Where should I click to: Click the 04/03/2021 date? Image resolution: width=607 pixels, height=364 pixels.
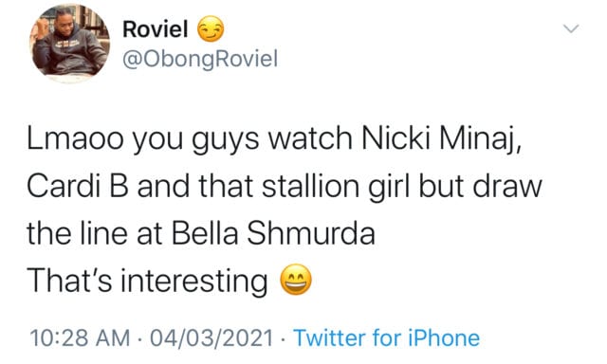tap(212, 337)
